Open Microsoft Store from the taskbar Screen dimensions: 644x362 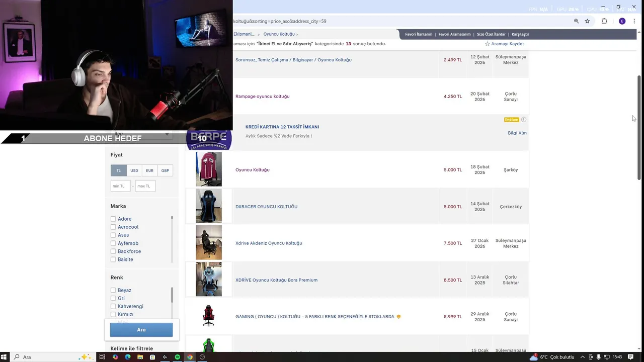point(152,357)
